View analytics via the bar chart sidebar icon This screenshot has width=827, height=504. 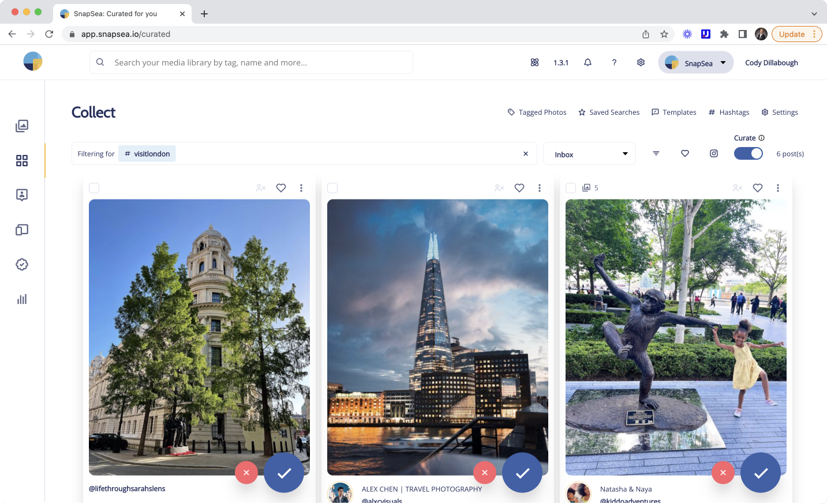click(x=21, y=299)
